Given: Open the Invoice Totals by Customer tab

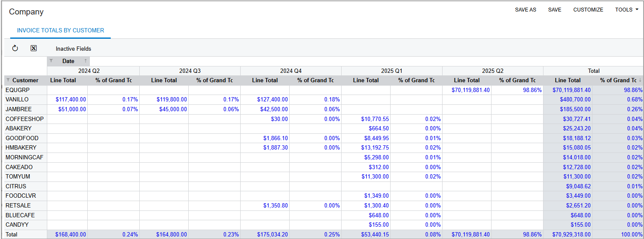Looking at the screenshot, I should pos(60,31).
